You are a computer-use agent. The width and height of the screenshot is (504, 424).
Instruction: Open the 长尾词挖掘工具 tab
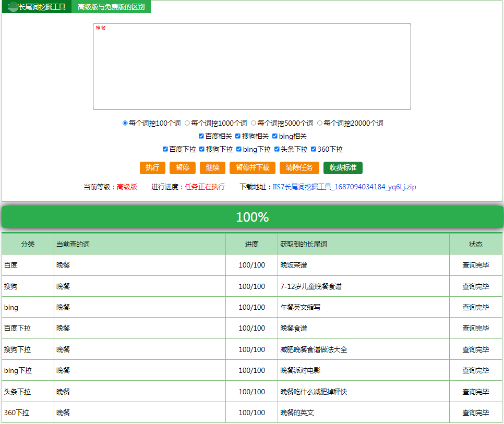(37, 7)
